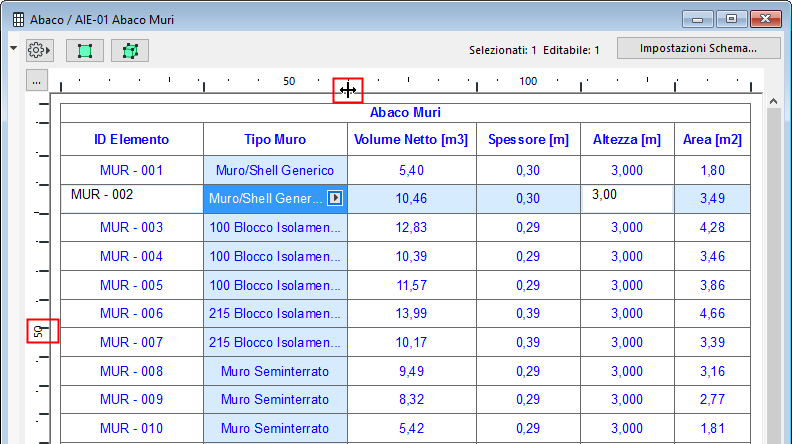This screenshot has width=792, height=444.
Task: Minimize the Abaco window
Action: (x=698, y=19)
